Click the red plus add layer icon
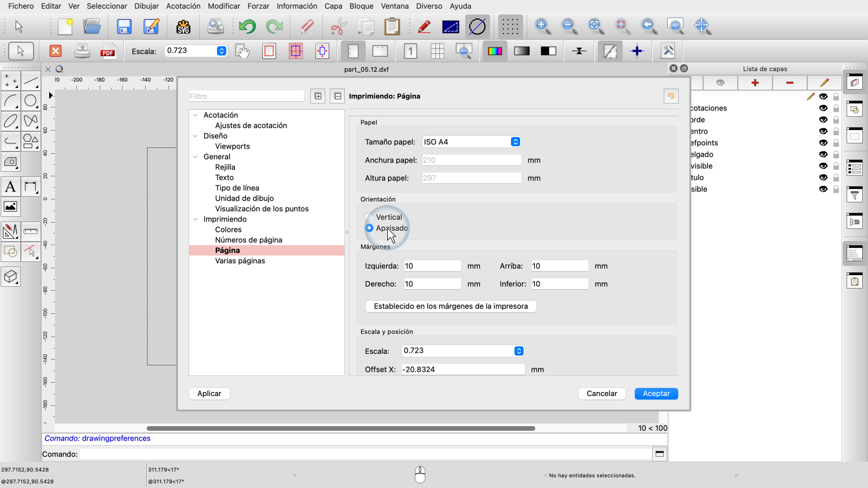Image resolution: width=868 pixels, height=488 pixels. (x=755, y=83)
